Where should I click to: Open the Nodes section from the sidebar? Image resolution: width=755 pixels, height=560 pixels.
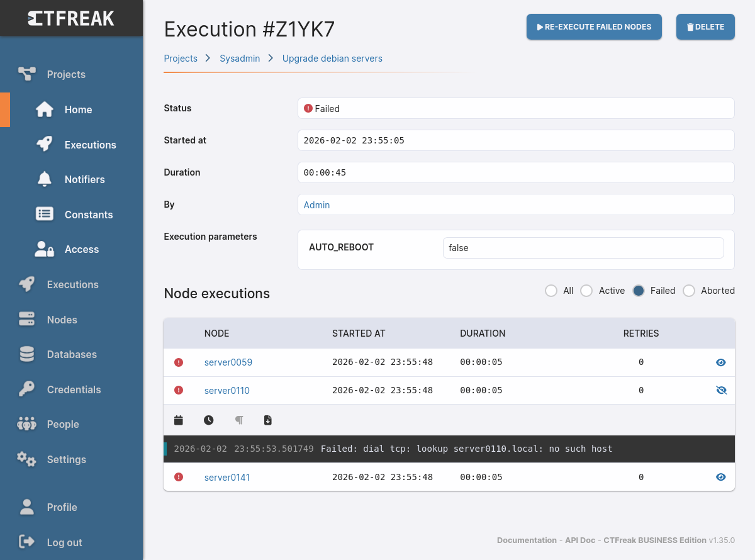62,319
